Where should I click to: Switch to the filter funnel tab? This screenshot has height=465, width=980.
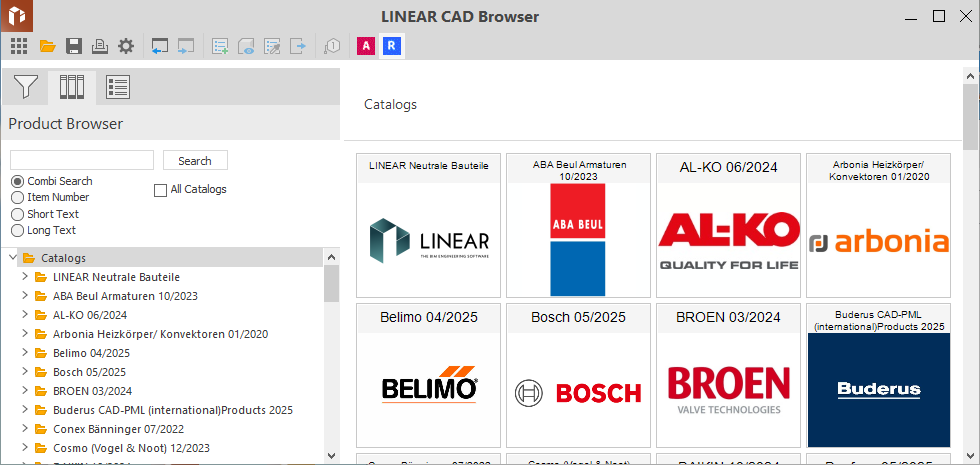click(x=26, y=87)
